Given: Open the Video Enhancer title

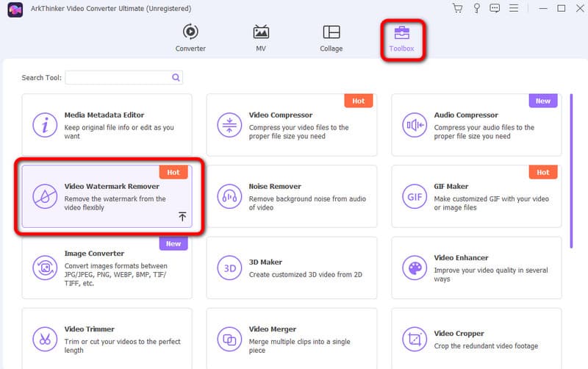Looking at the screenshot, I should point(462,257).
